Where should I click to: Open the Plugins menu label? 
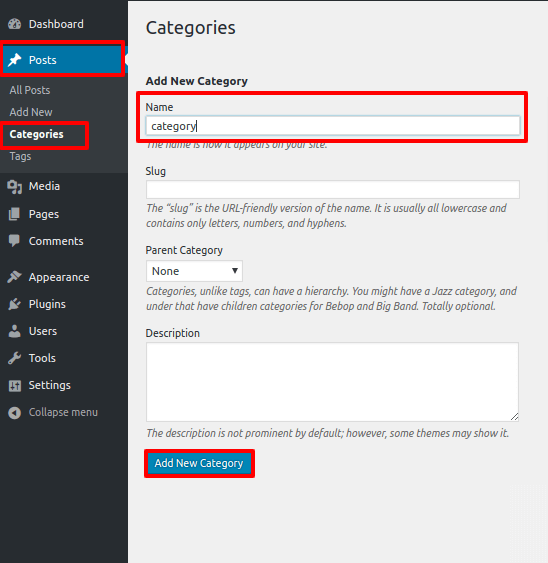(47, 304)
